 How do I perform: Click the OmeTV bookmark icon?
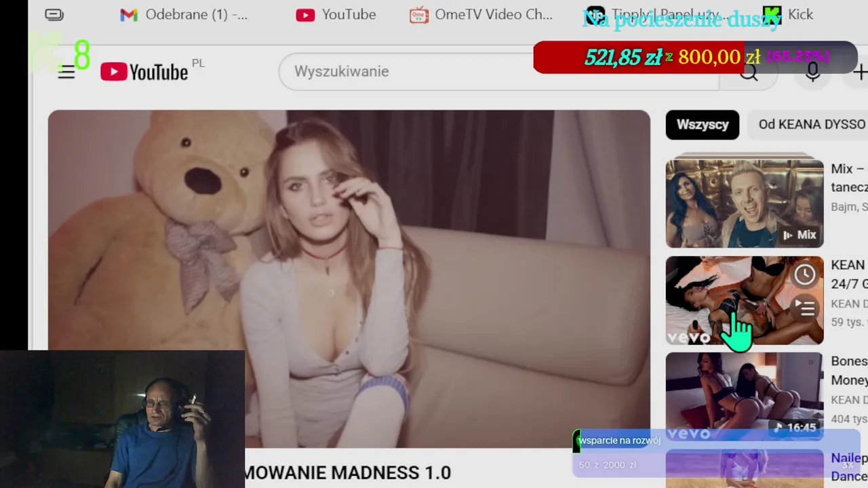[419, 14]
